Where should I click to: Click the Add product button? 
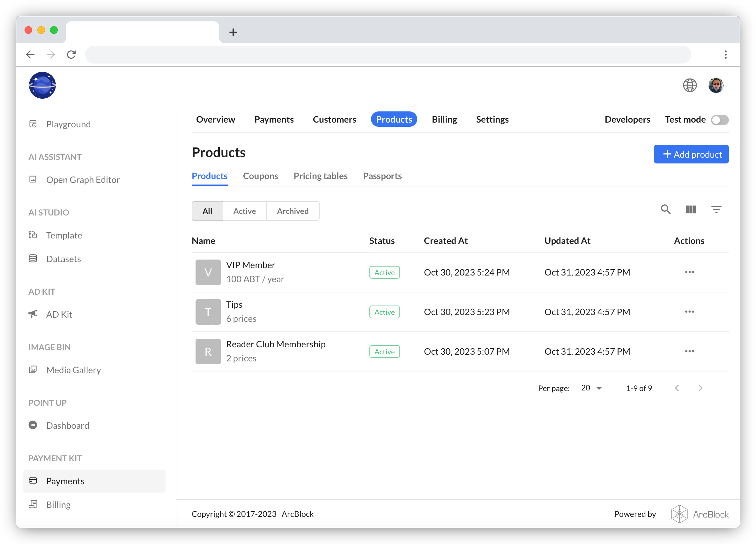(691, 154)
